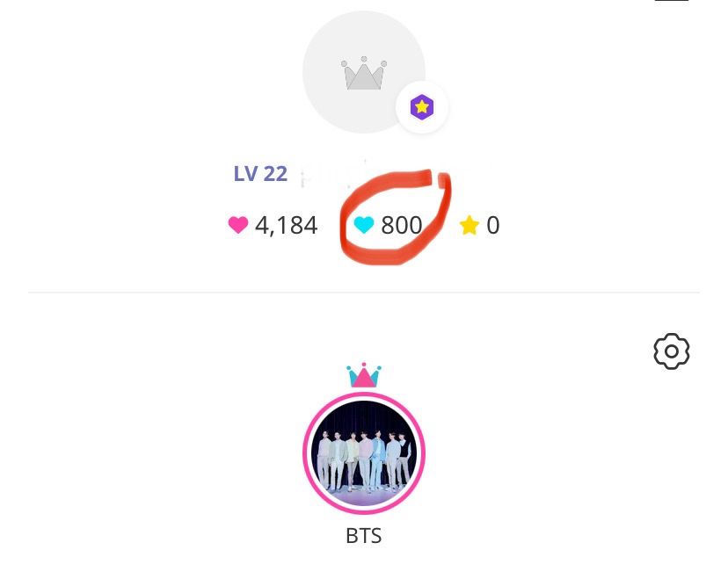Check the cyan heart balance of 800
The height and width of the screenshot is (579, 728).
[x=402, y=225]
